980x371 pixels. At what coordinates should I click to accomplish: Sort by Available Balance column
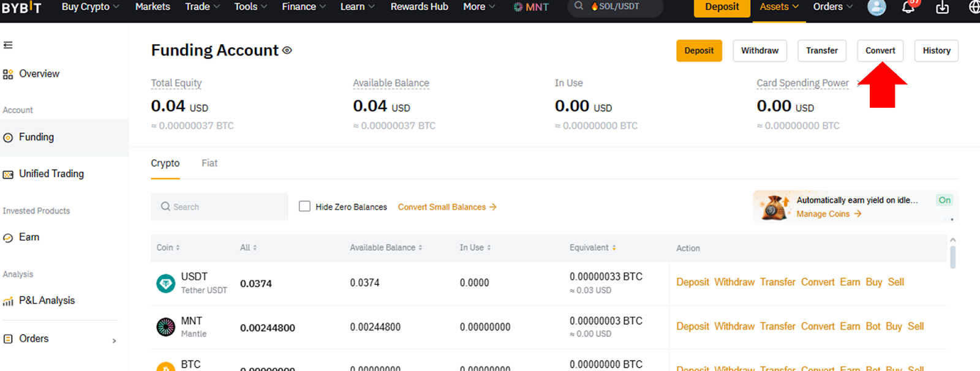pos(386,248)
